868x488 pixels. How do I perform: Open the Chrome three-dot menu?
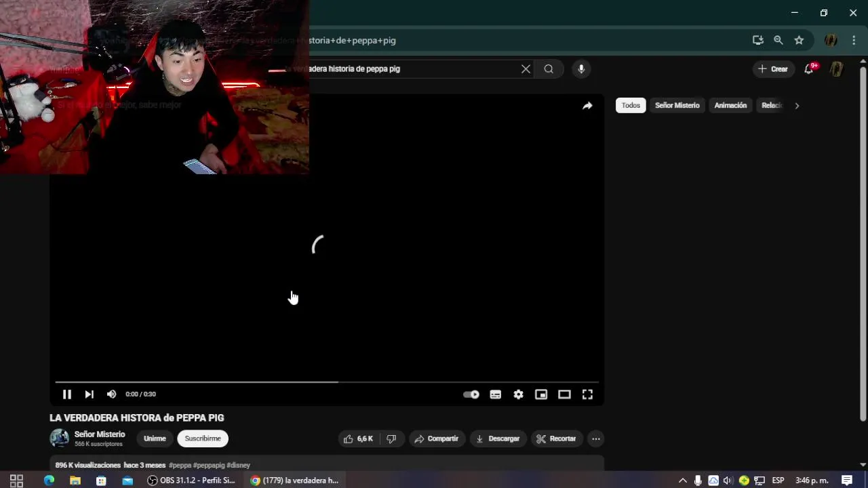[854, 40]
